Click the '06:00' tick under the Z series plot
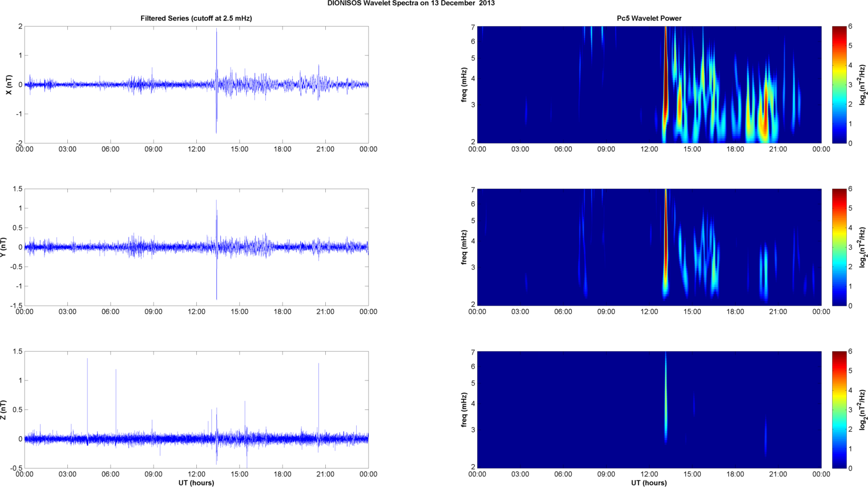The height and width of the screenshot is (487, 868). tap(111, 474)
